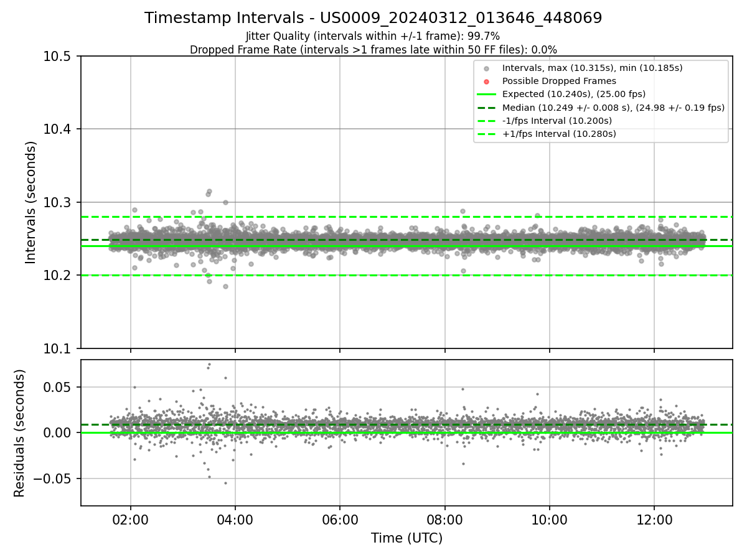
Task: Click the lowest interval point near 10.185s
Action: [225, 286]
